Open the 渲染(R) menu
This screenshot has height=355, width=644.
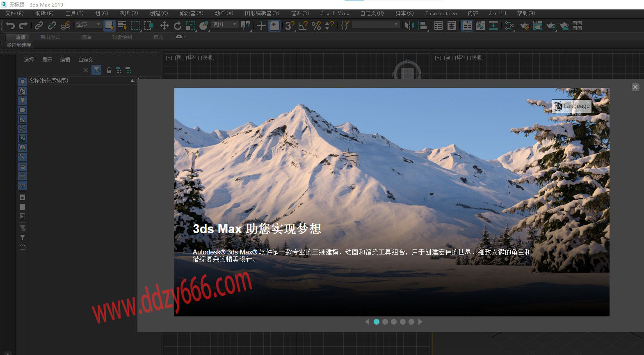click(300, 14)
